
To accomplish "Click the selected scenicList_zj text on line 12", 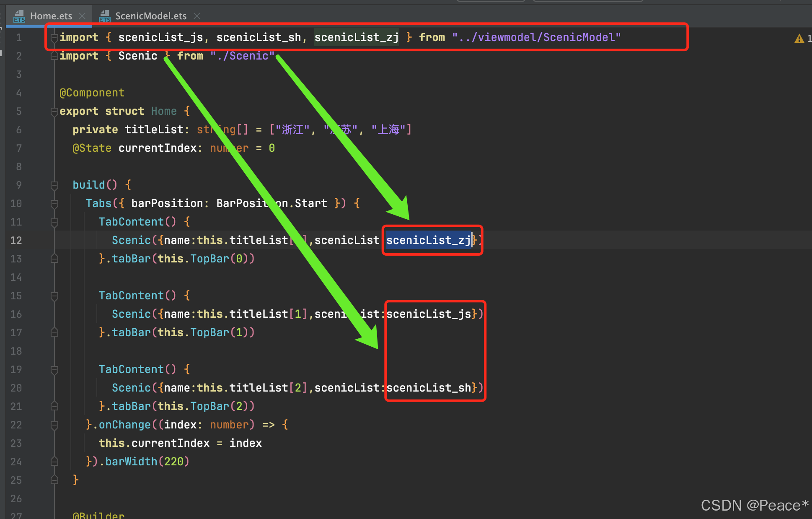I will (x=428, y=240).
